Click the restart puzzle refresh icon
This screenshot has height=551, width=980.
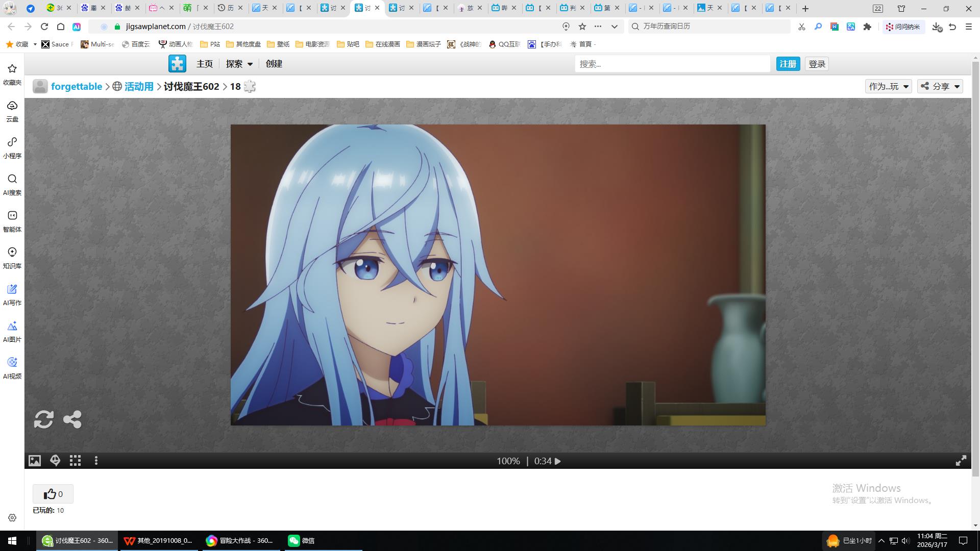[43, 419]
